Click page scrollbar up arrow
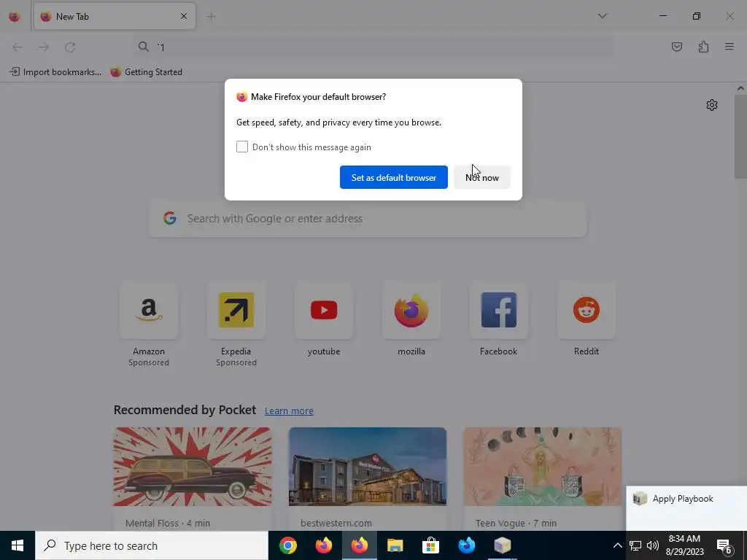Image resolution: width=747 pixels, height=560 pixels. pyautogui.click(x=740, y=88)
